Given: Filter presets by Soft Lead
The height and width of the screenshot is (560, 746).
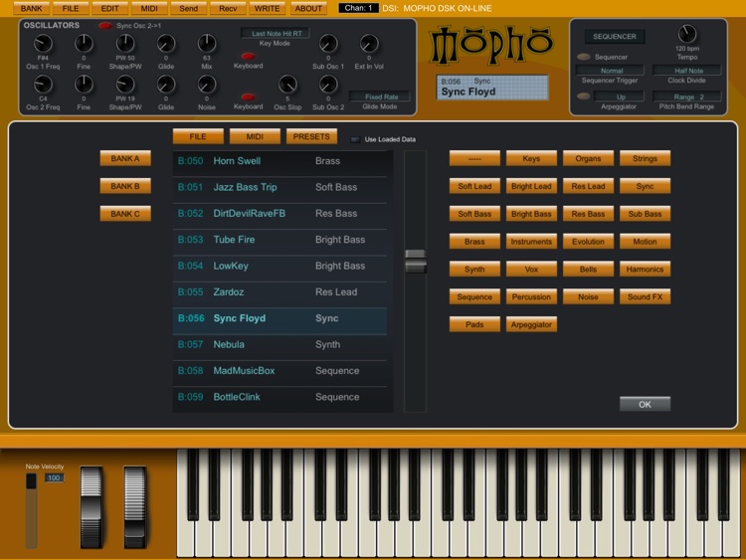Looking at the screenshot, I should coord(474,186).
